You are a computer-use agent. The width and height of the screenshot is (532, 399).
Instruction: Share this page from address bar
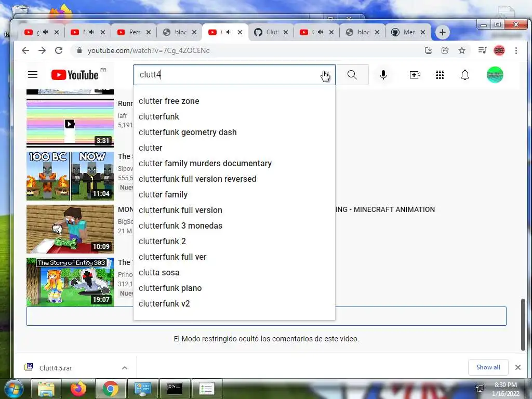tap(445, 50)
